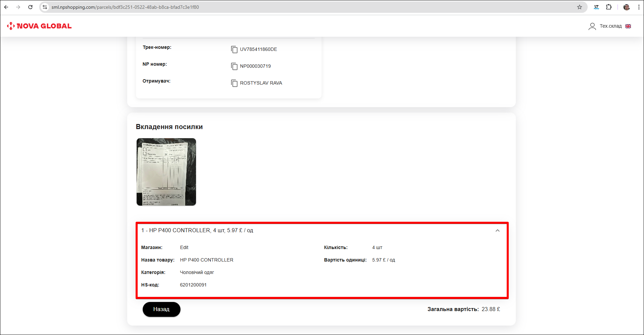Copy the tracking number UV785411860DE
644x335 pixels.
tap(234, 50)
